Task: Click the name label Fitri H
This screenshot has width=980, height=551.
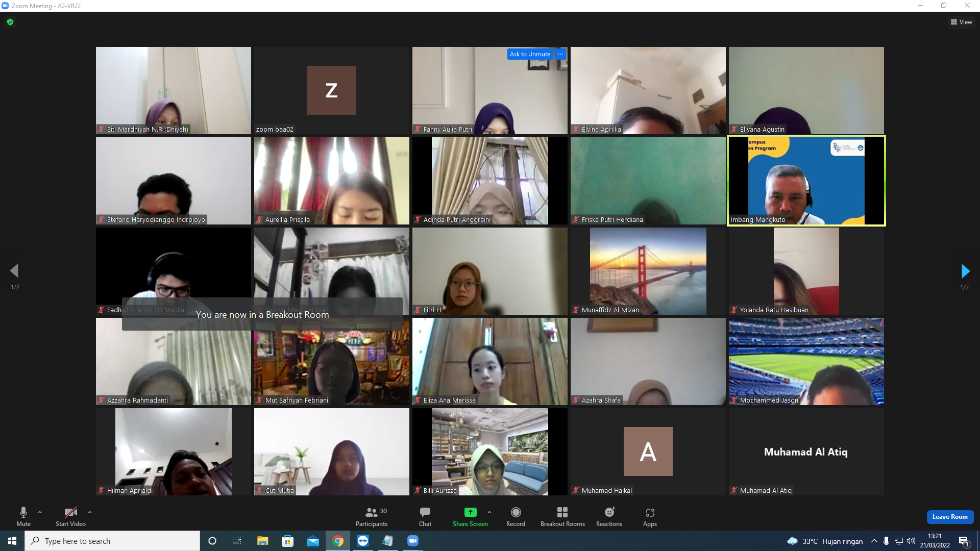Action: click(x=432, y=310)
